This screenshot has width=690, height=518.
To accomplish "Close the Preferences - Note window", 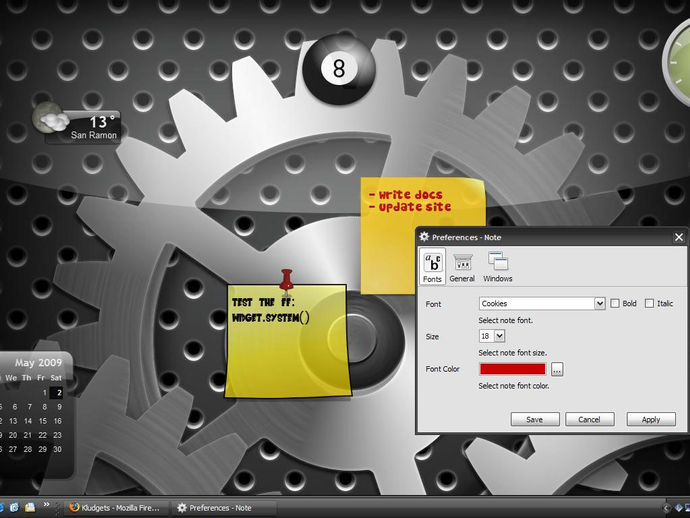I will click(679, 237).
